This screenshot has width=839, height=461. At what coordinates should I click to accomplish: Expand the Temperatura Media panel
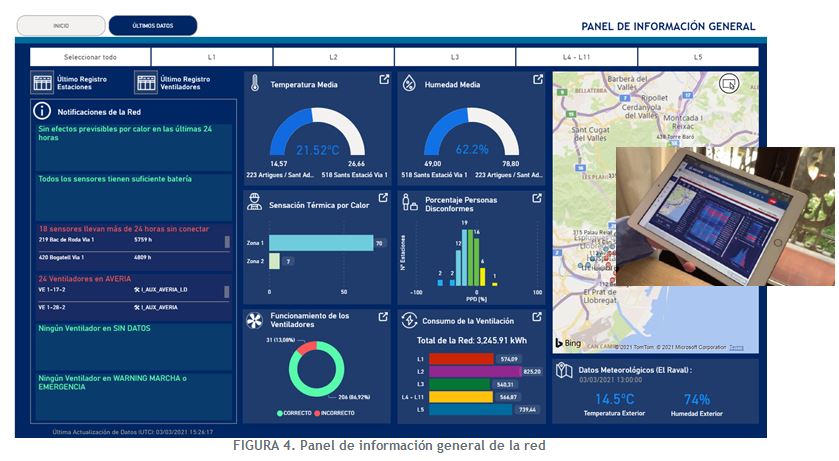pyautogui.click(x=384, y=80)
